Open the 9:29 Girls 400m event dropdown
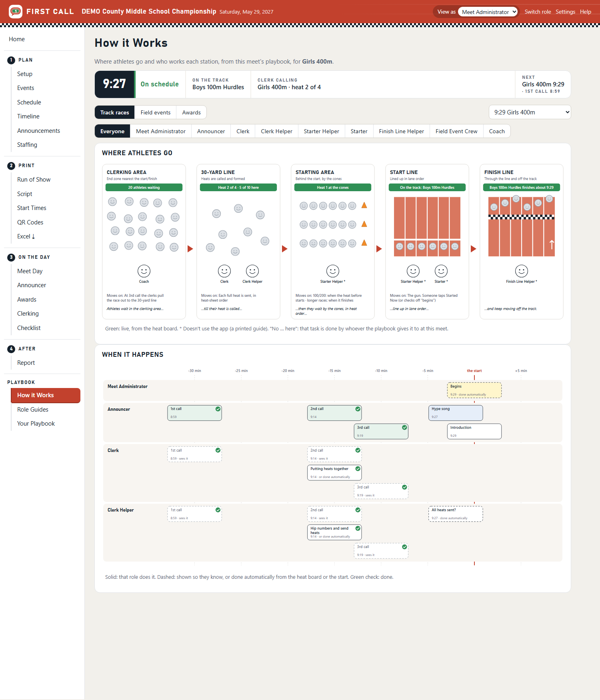The image size is (600, 700). (x=530, y=112)
